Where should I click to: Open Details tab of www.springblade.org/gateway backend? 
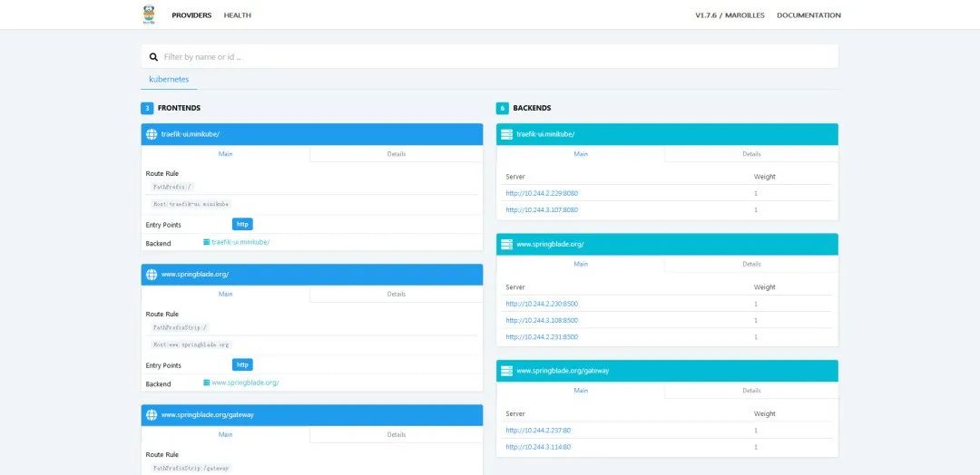click(x=751, y=390)
